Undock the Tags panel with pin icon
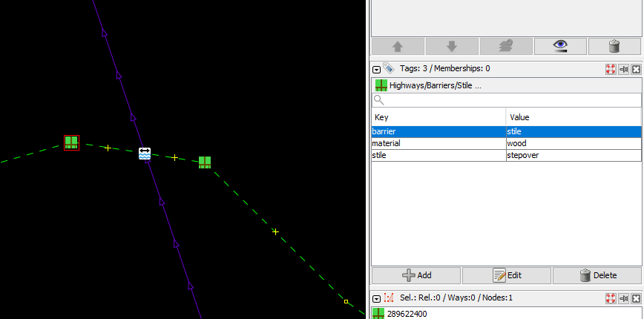 pos(623,69)
